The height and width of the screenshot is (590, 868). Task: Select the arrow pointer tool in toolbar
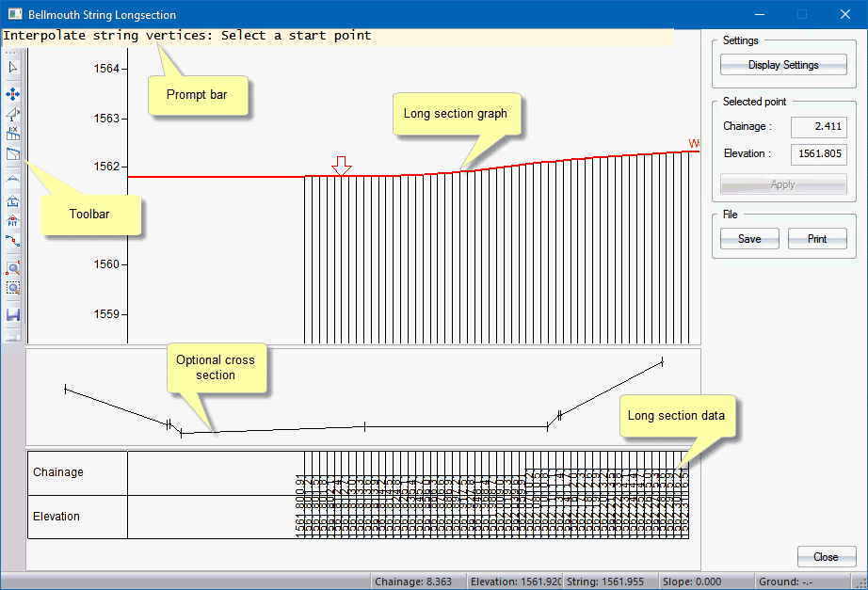click(x=13, y=68)
